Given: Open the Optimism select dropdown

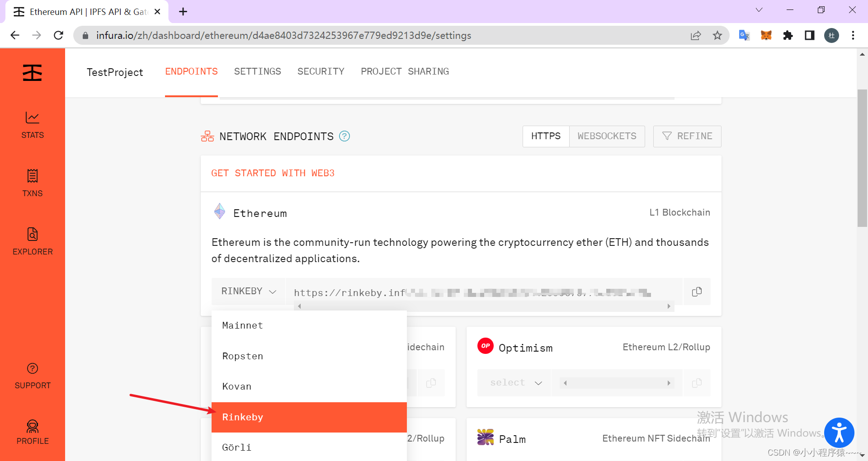Looking at the screenshot, I should coord(514,383).
